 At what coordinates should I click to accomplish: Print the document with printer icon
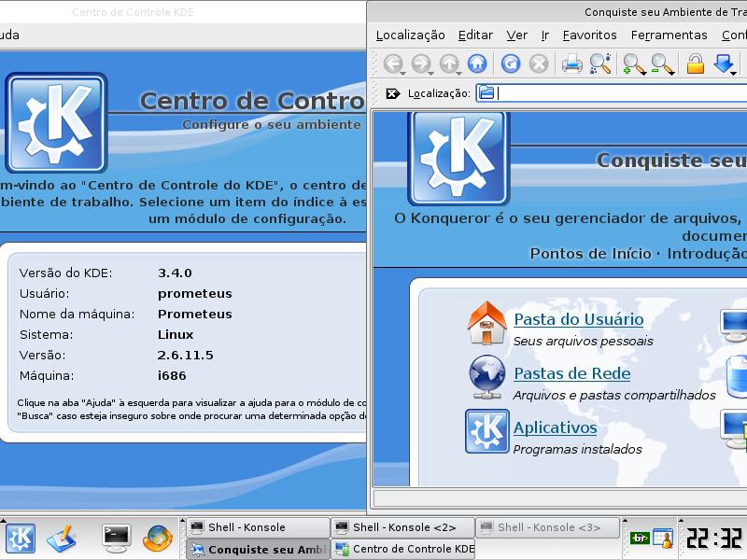(x=571, y=63)
